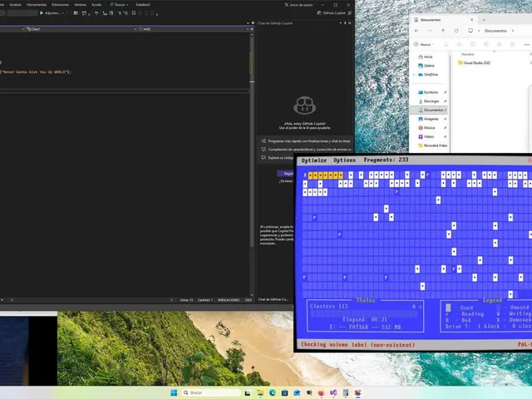532x399 pixels.
Task: Select Galería in File Explorer sidebar
Action: point(426,66)
